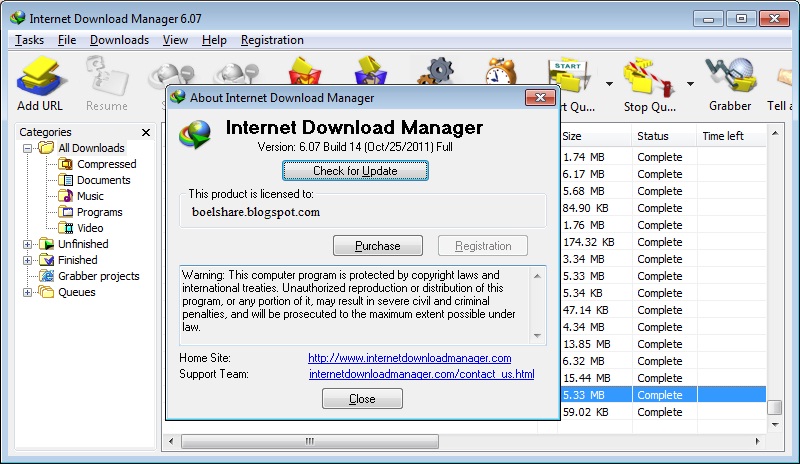Click the Unfinished folder icon
Image resolution: width=800 pixels, height=464 pixels.
point(46,243)
